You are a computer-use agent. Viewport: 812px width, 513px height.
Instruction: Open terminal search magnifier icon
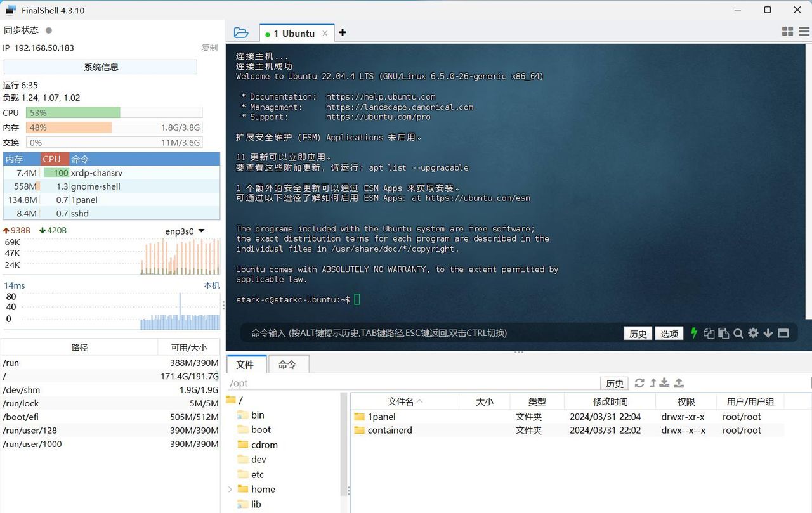[738, 333]
